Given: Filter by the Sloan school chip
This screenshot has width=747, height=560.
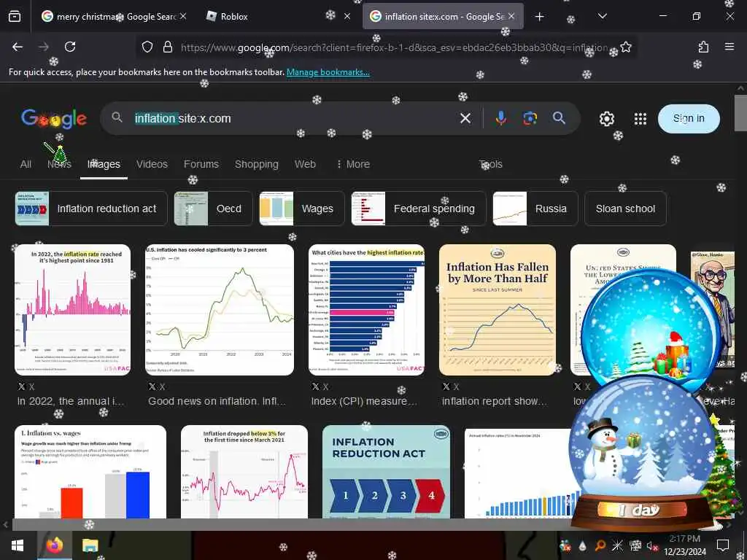Looking at the screenshot, I should click(x=625, y=209).
